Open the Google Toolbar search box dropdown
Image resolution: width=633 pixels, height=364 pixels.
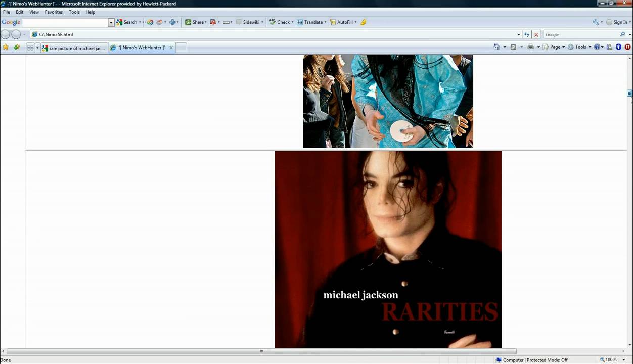tap(111, 22)
